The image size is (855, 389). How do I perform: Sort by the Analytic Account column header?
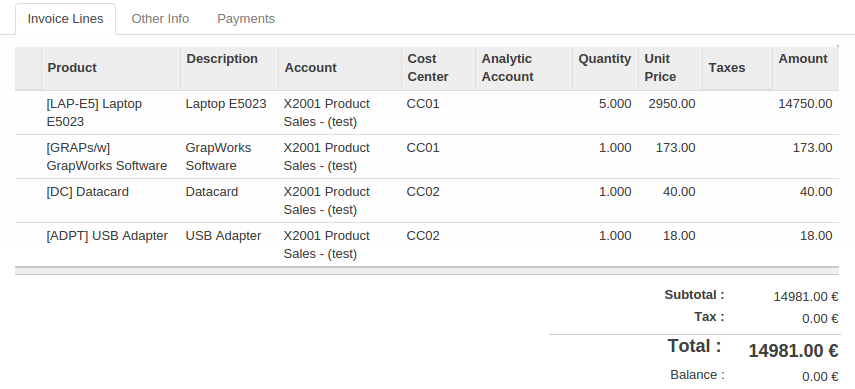(x=524, y=68)
